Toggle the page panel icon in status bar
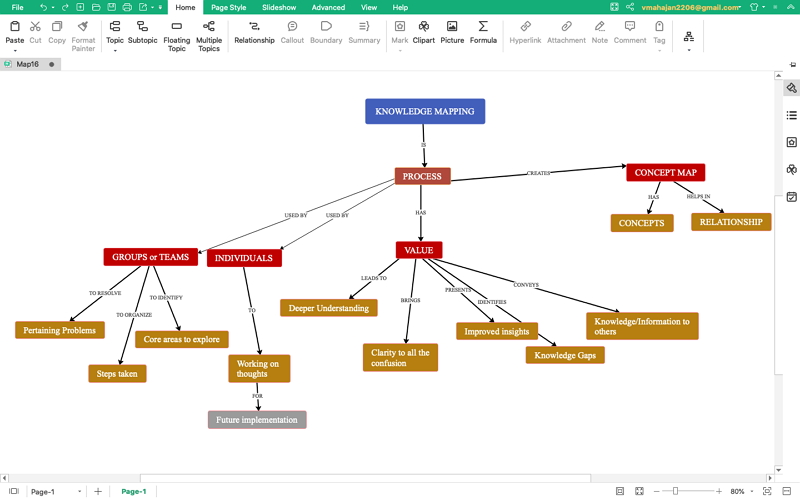Viewport: 800px width, 500px height. [x=13, y=491]
